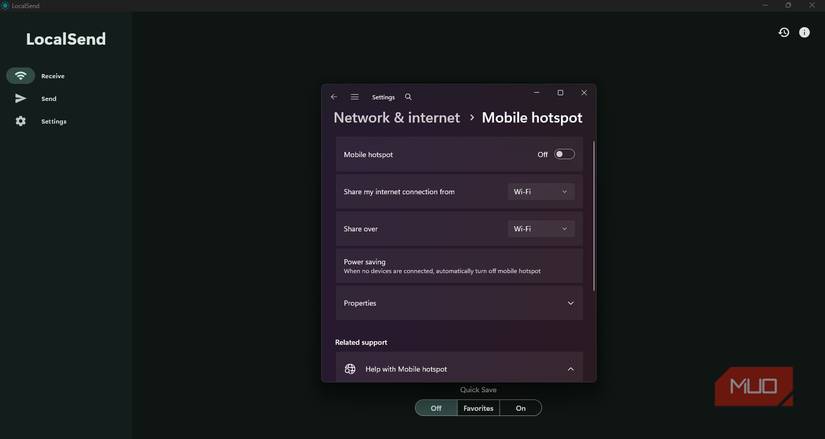Image resolution: width=825 pixels, height=439 pixels.
Task: Open the Share over Wi-Fi dropdown
Action: (541, 229)
